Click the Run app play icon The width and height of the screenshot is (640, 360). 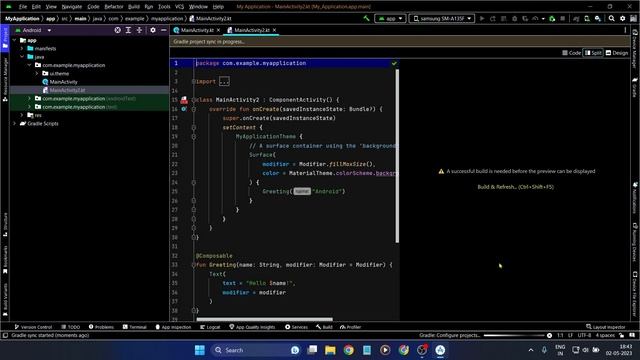click(482, 18)
